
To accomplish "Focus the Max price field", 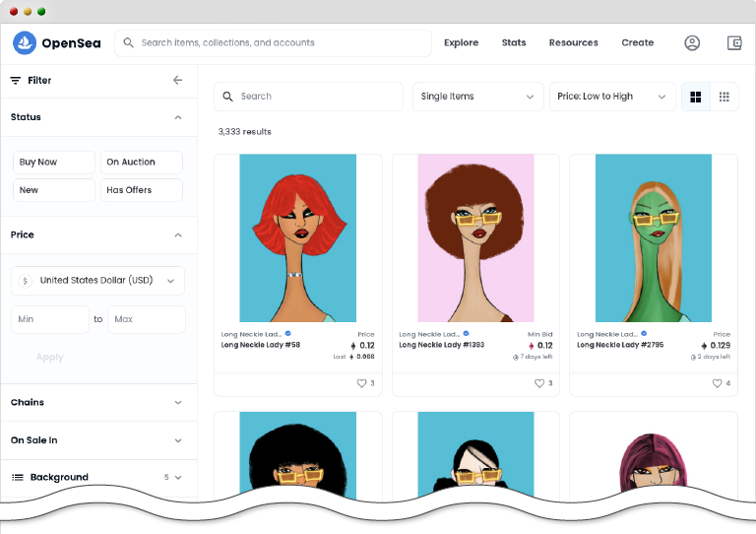I will tap(147, 319).
